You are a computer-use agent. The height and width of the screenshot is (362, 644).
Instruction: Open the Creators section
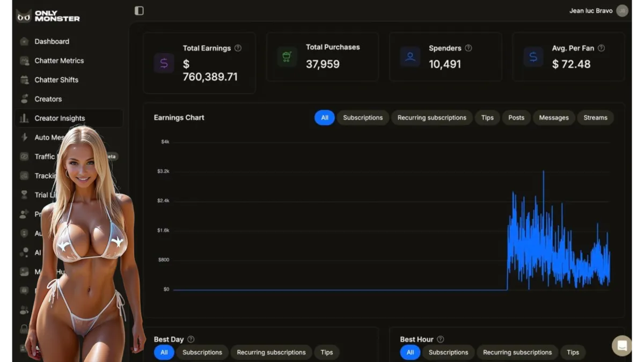[69, 99]
